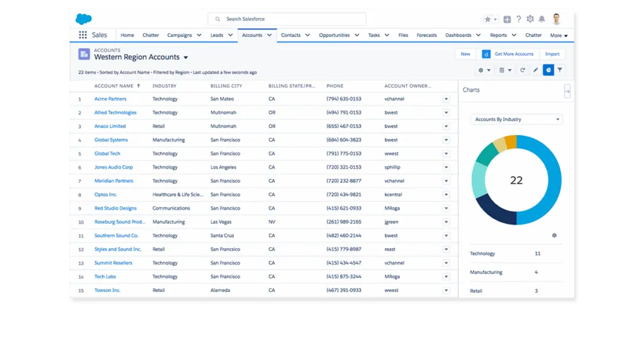Expand the Campaigns tab chevron
This screenshot has height=343, width=644.
pyautogui.click(x=199, y=35)
